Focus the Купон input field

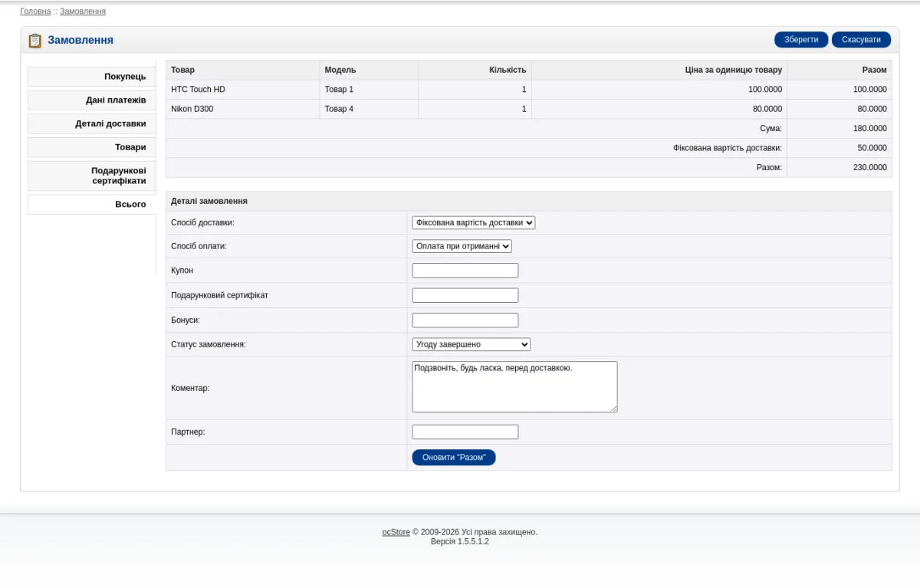tap(465, 271)
